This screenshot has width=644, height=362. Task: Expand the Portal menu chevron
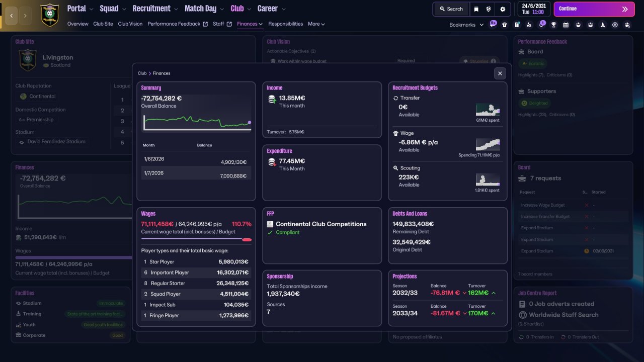coord(91,9)
